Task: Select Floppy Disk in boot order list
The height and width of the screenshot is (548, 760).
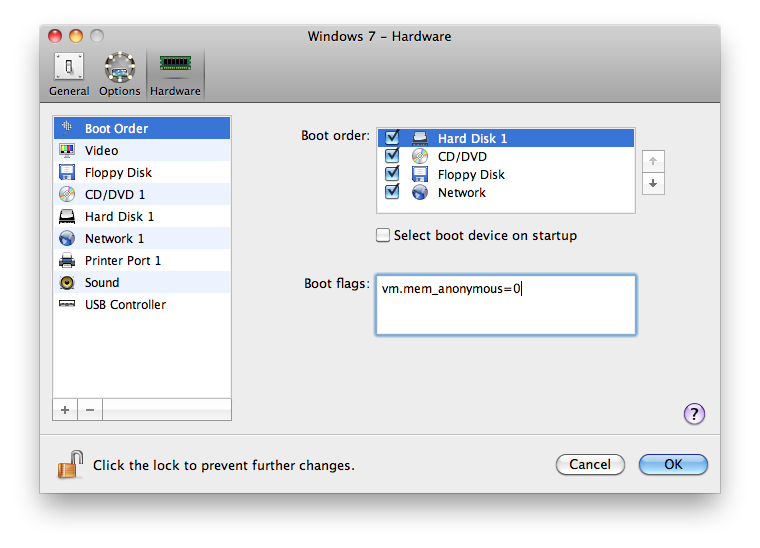Action: tap(506, 174)
